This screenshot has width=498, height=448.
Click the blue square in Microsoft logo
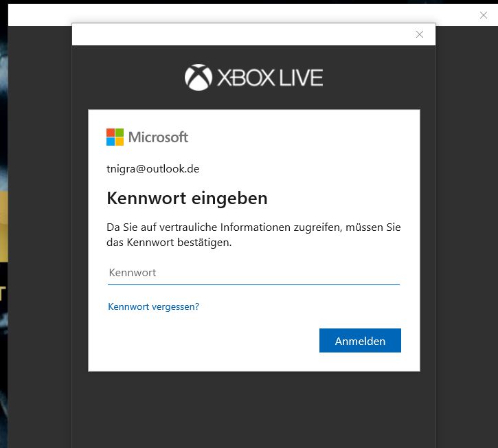coord(111,142)
